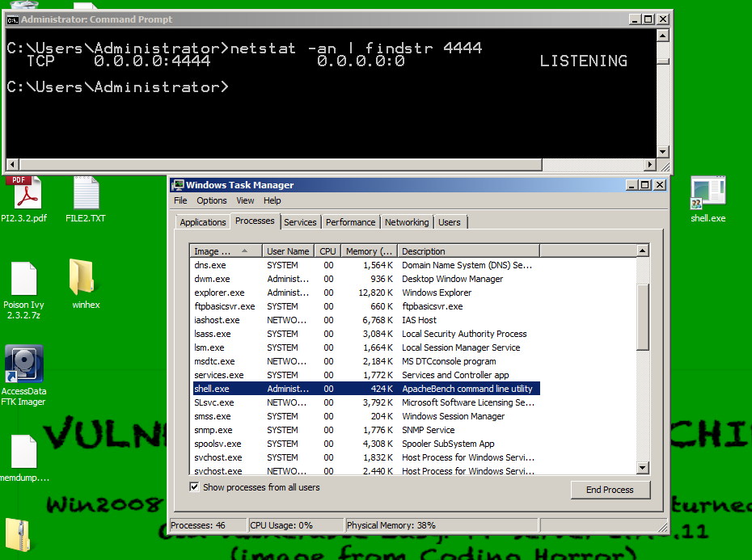Sort processes by Description column header

(x=468, y=251)
